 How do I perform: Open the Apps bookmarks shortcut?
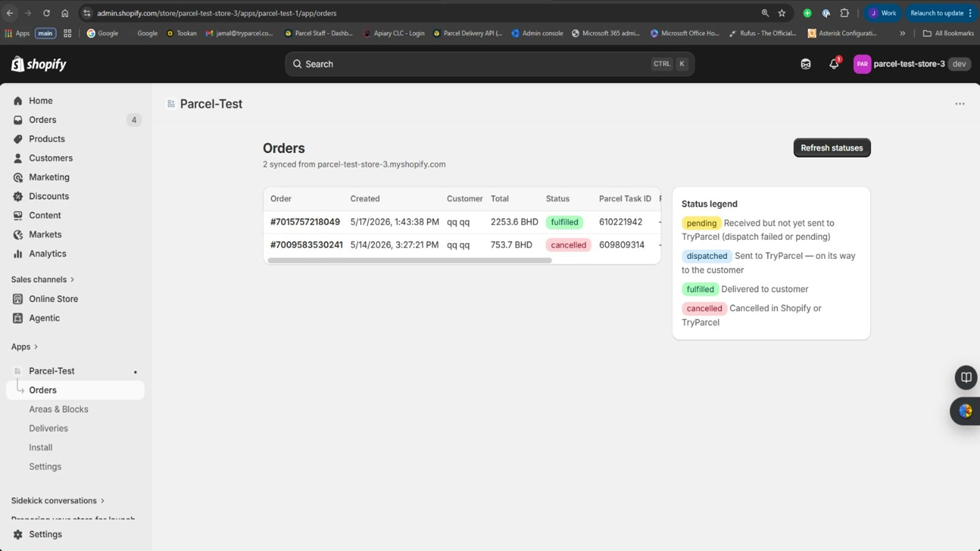coord(17,33)
